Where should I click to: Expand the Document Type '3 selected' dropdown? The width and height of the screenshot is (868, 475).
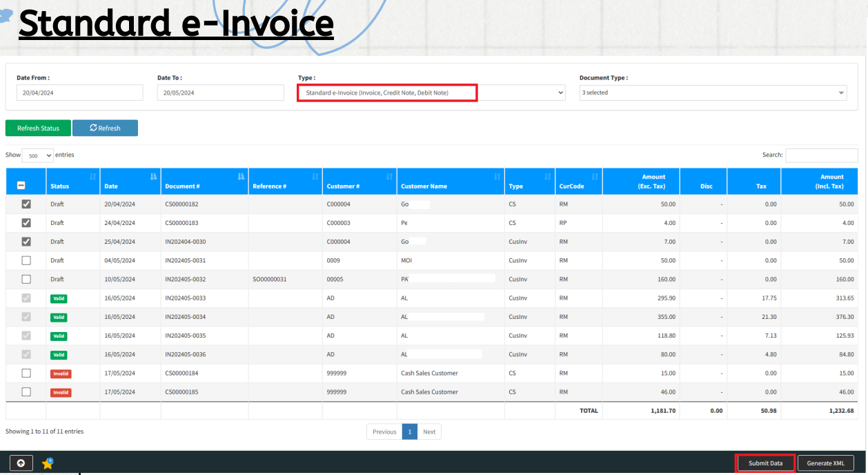click(713, 93)
